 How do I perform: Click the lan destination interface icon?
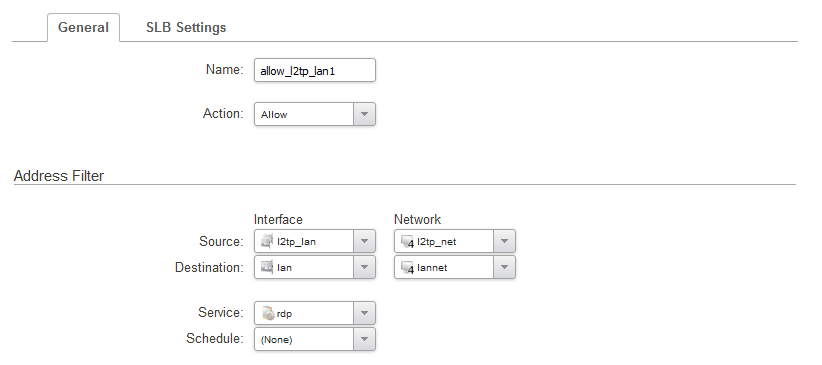tap(267, 267)
